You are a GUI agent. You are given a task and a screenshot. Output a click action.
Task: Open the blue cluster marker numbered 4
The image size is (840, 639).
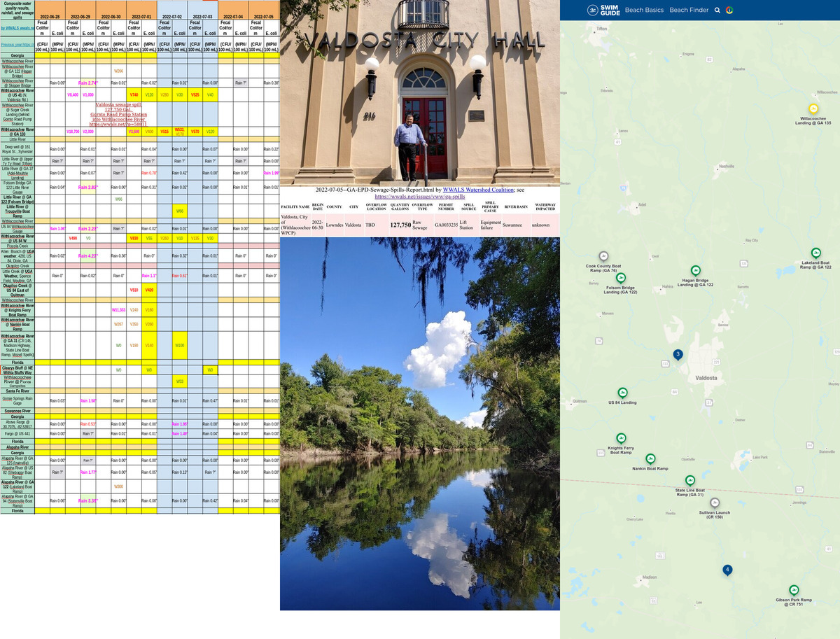point(727,570)
